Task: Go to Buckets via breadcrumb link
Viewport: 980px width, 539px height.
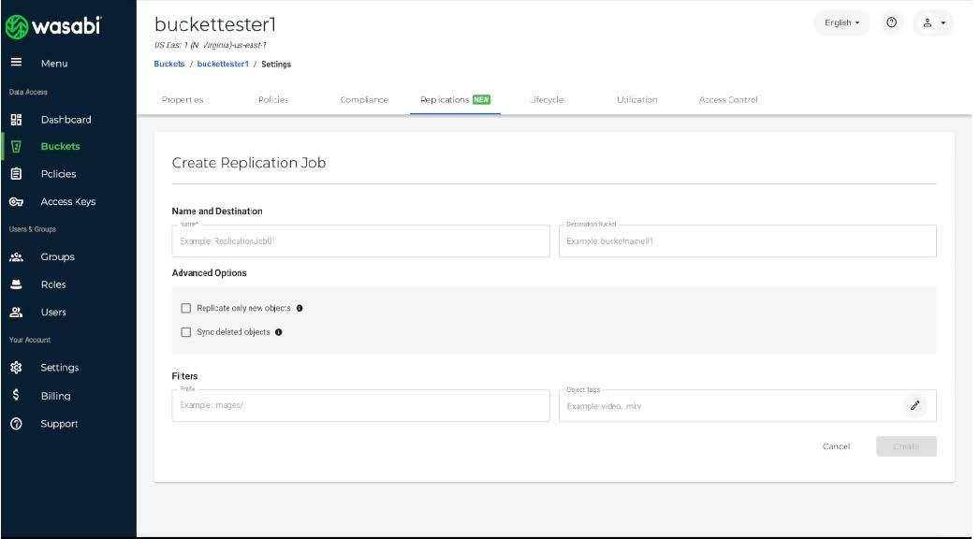Action: click(x=169, y=65)
